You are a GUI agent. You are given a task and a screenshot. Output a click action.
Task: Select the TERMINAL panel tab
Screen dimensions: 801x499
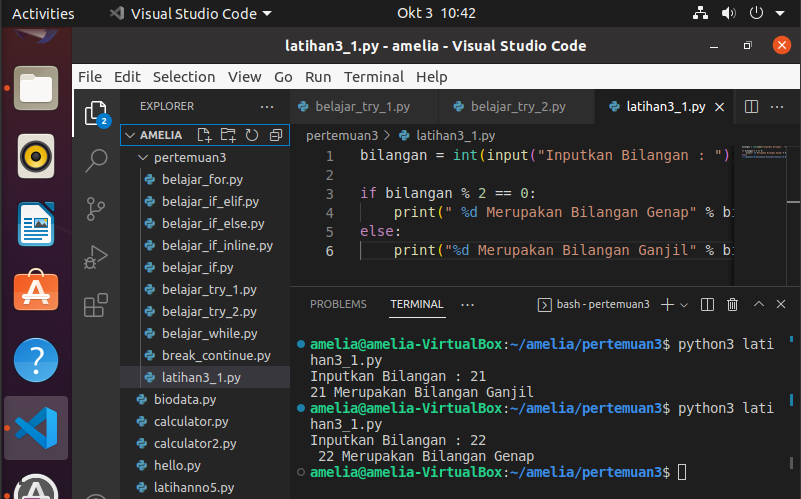click(x=417, y=304)
